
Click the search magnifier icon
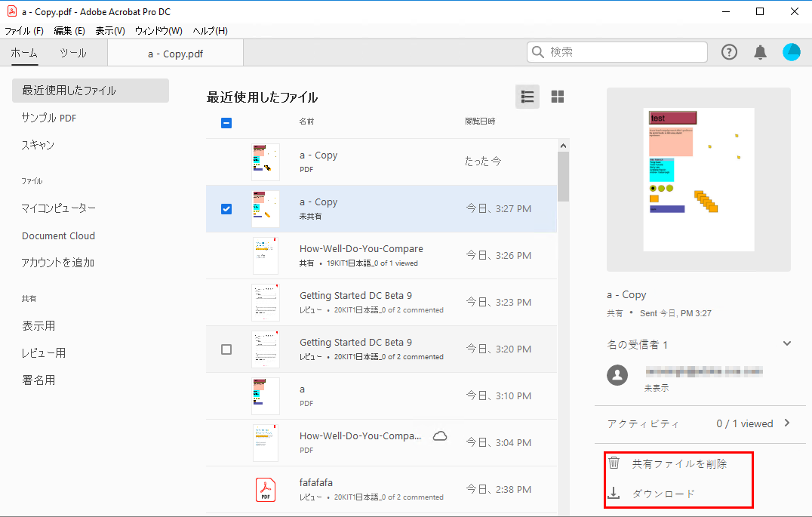click(538, 52)
